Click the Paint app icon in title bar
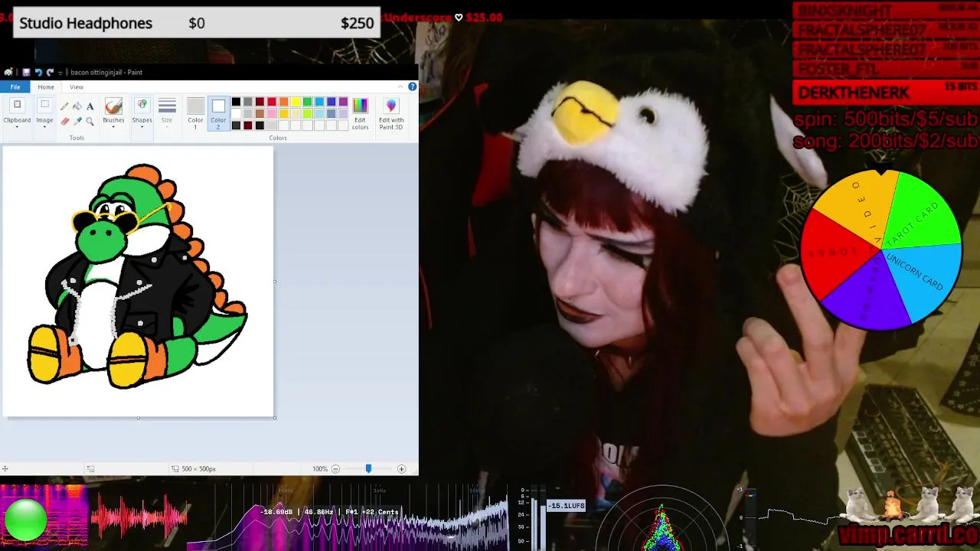 8,72
